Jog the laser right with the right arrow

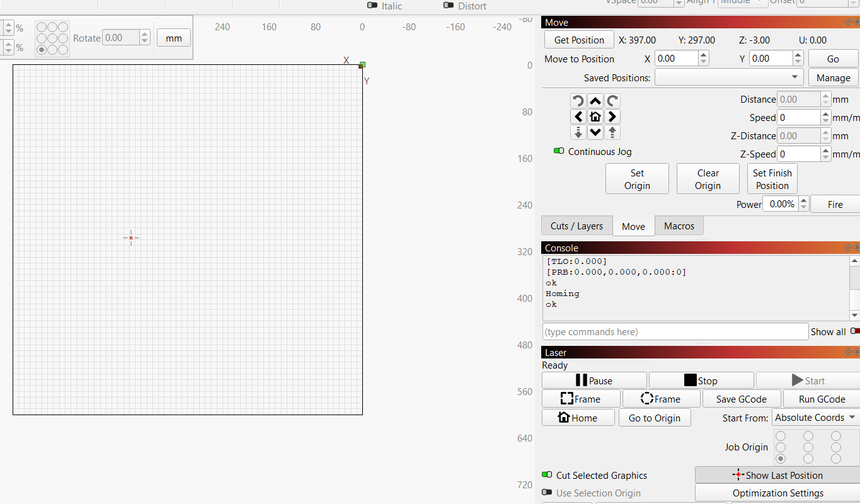(x=612, y=117)
